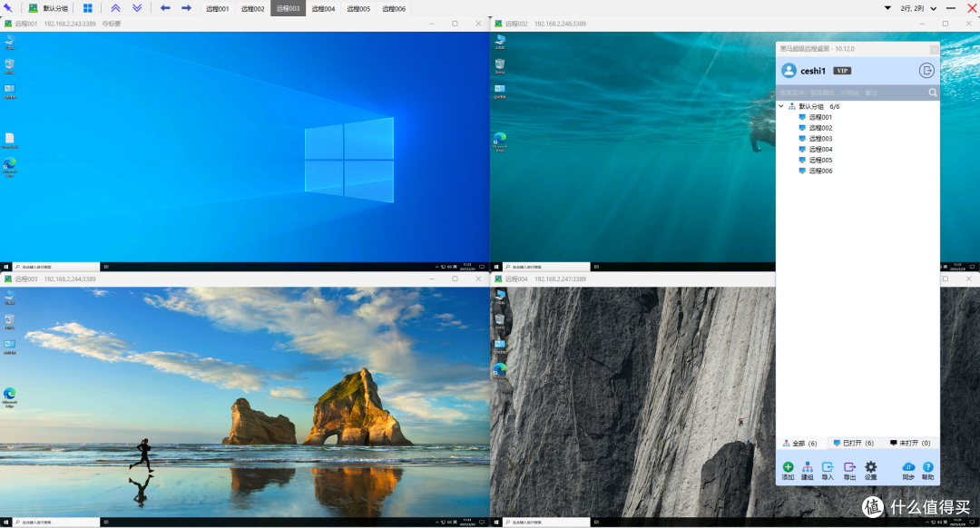Open the 2行, 2列 layout dropdown
Image resolution: width=980 pixels, height=528 pixels.
(x=918, y=9)
